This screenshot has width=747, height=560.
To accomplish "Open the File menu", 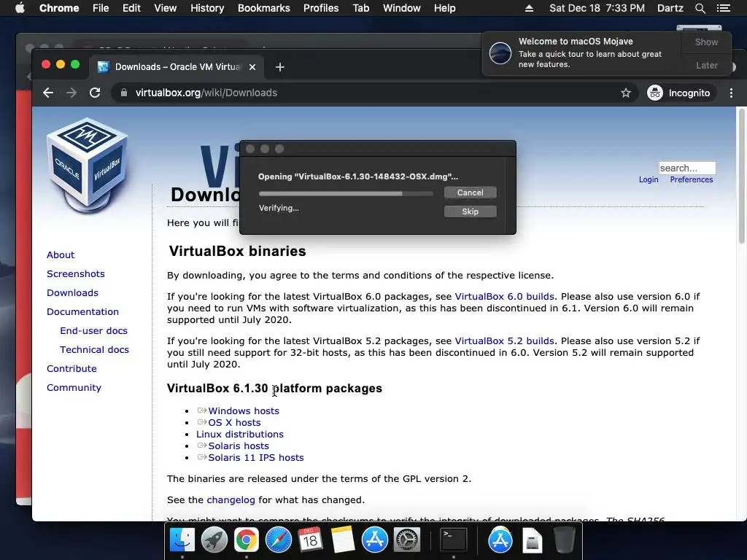I will click(x=101, y=8).
